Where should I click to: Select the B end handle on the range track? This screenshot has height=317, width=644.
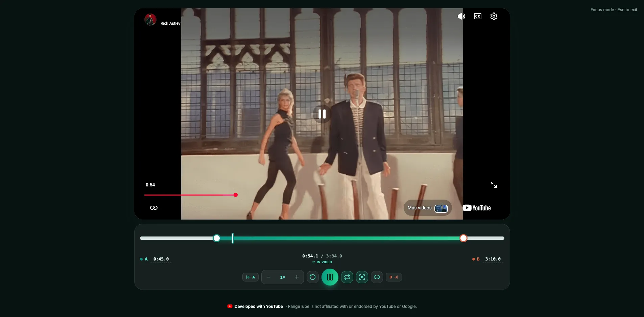click(x=463, y=238)
